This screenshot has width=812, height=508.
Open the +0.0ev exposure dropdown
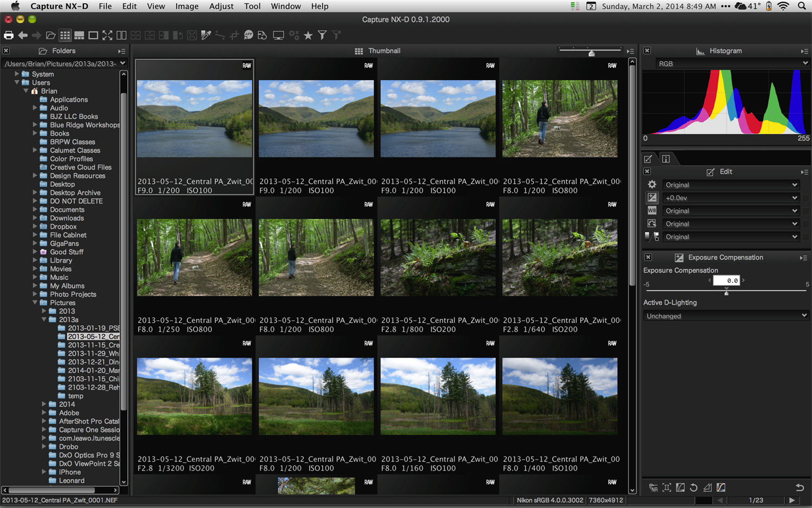click(x=731, y=198)
